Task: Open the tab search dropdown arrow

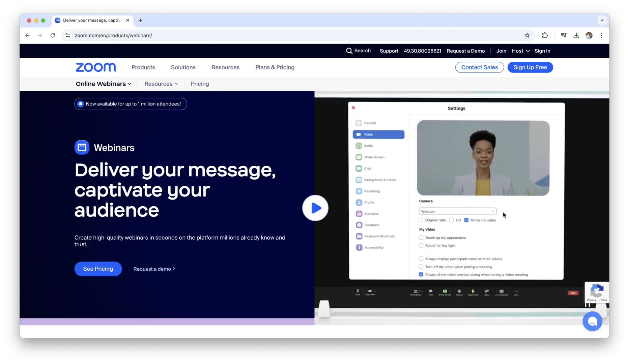Action: point(602,20)
